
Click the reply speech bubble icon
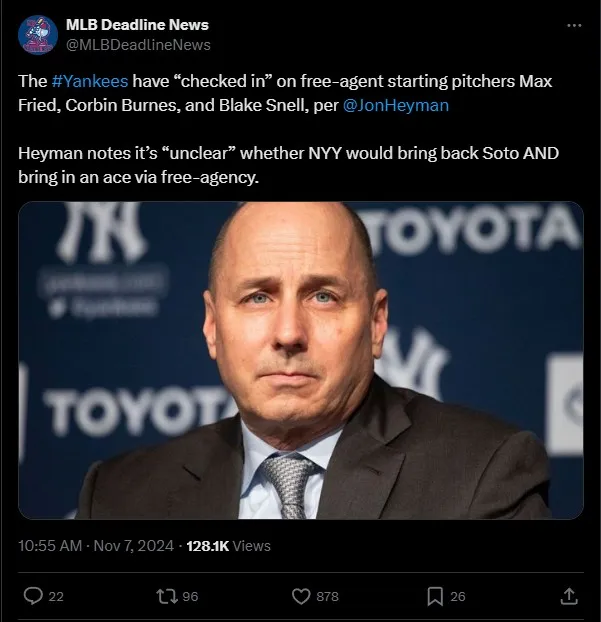[x=33, y=596]
